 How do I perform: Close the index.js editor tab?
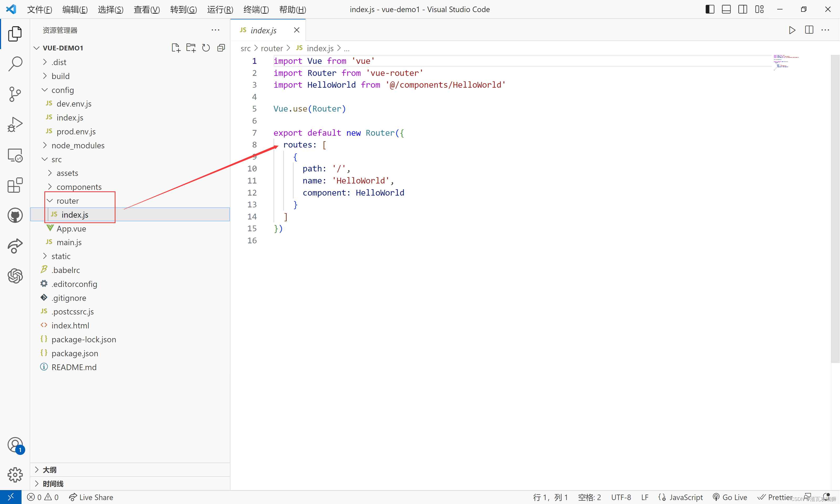[x=296, y=30]
